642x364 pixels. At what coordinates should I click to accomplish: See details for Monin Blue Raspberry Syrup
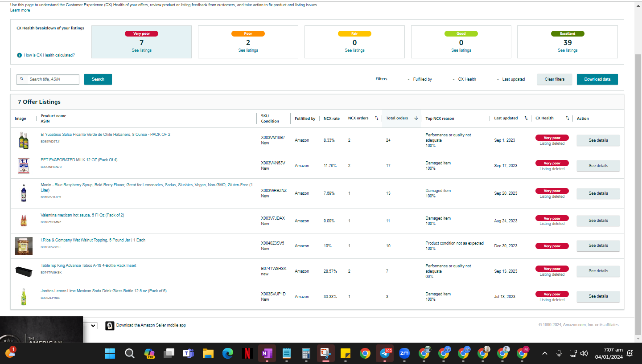point(598,193)
